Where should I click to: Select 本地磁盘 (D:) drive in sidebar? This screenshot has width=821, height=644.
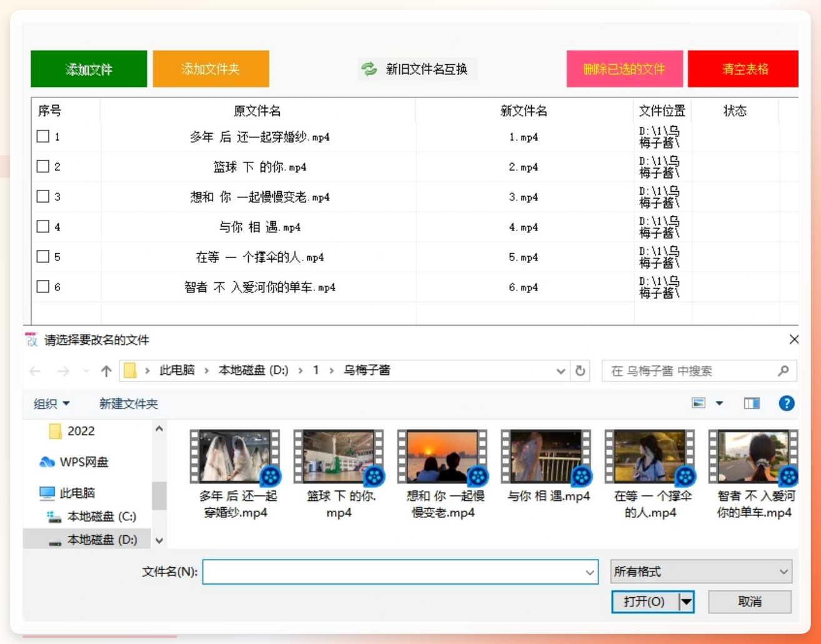[x=93, y=540]
